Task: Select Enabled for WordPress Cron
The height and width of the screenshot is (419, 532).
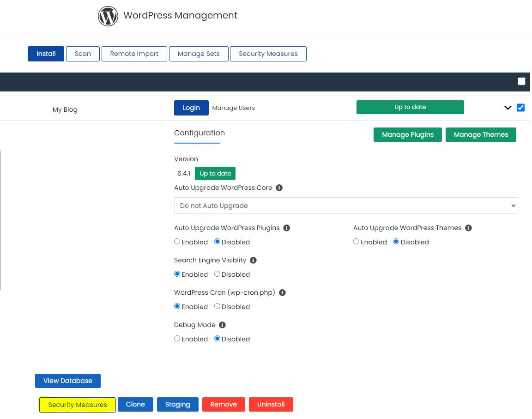Action: (x=177, y=306)
